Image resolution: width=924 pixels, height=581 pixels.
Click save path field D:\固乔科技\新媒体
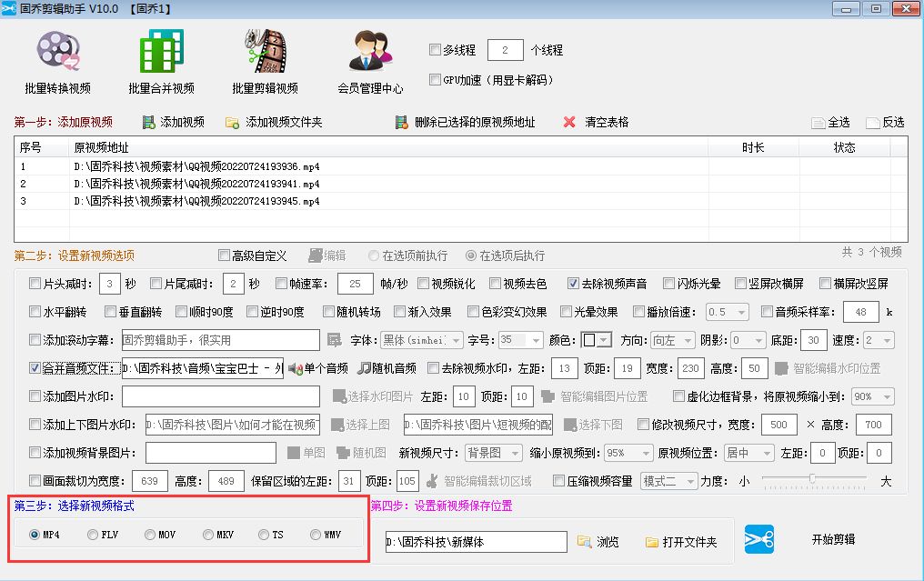[x=477, y=542]
